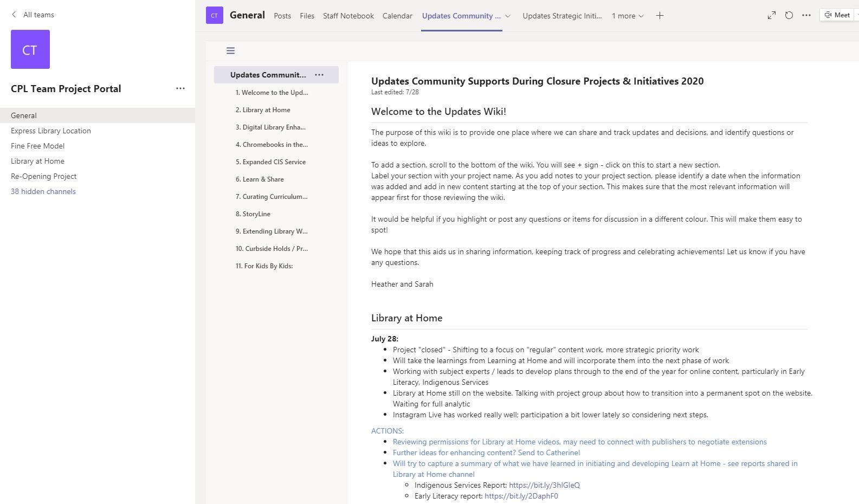Jump to section 7. Curating Curriculum...
859x504 pixels.
[x=272, y=197]
